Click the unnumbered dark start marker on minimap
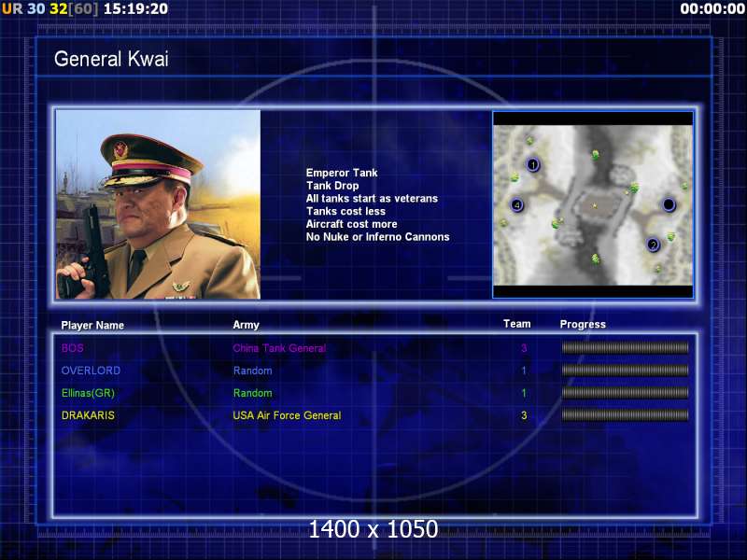 669,204
